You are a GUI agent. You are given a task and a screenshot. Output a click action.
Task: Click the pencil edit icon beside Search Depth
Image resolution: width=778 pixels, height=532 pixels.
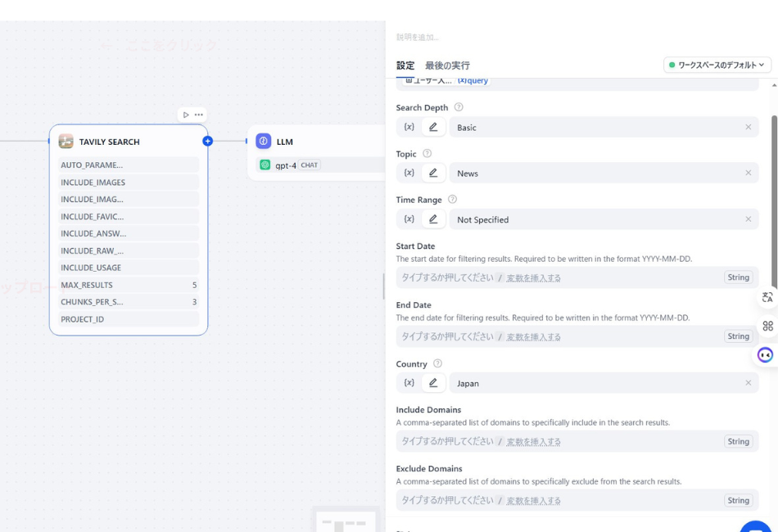pyautogui.click(x=433, y=127)
